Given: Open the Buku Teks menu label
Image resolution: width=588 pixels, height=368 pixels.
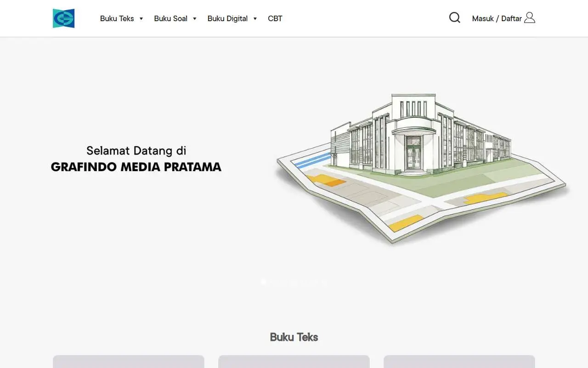Looking at the screenshot, I should click(117, 18).
